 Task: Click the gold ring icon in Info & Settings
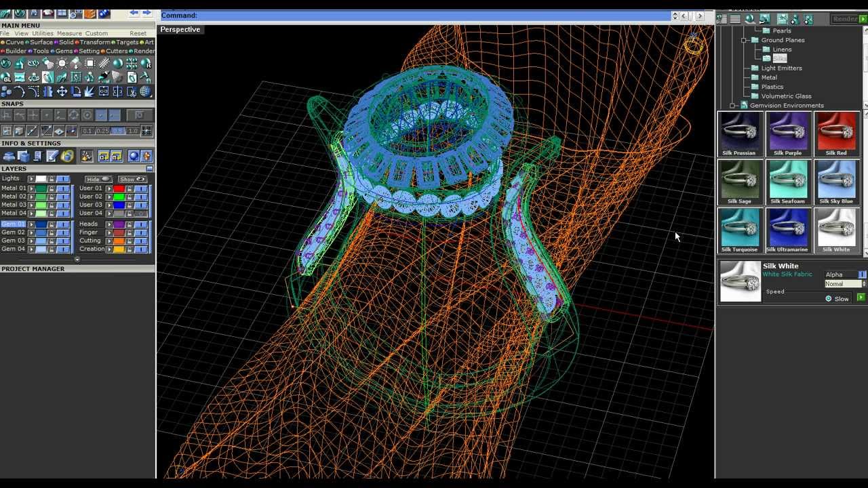(x=67, y=157)
